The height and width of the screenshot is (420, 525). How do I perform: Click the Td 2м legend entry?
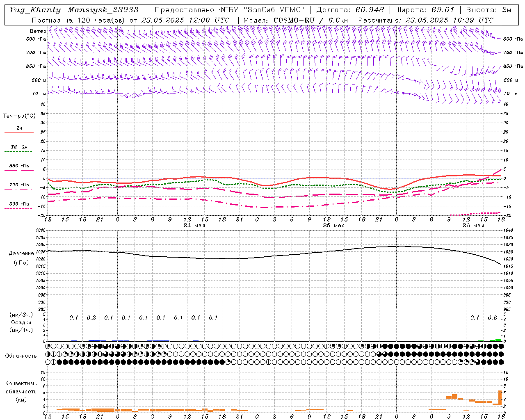click(x=19, y=147)
